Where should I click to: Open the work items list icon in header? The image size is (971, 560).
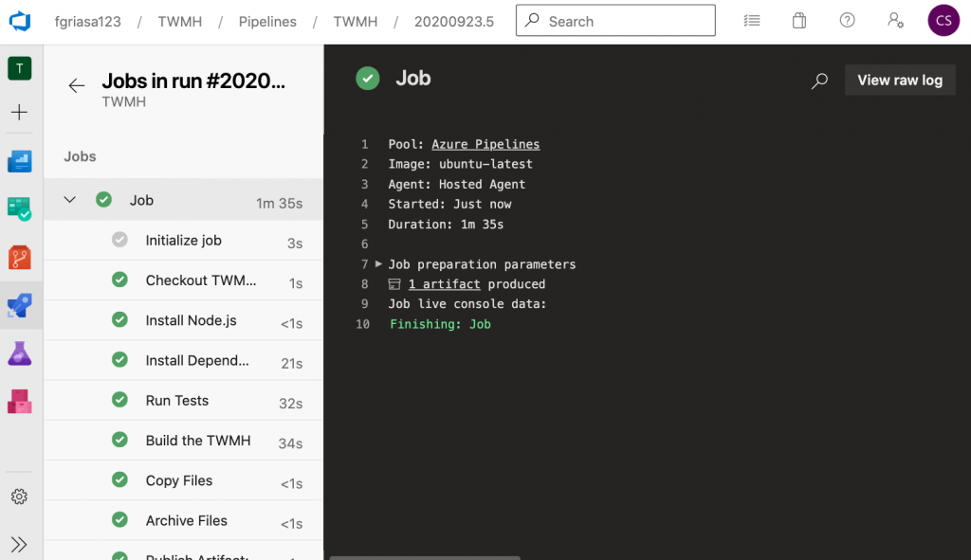coord(752,21)
